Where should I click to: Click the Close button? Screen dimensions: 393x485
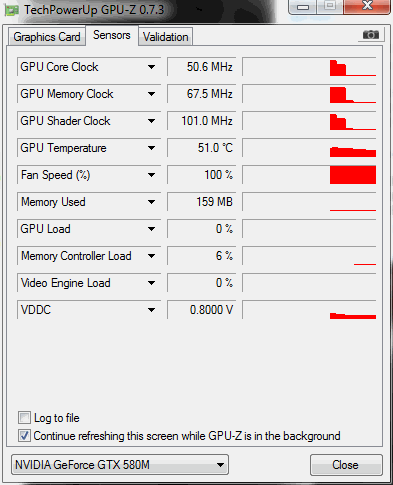[345, 465]
